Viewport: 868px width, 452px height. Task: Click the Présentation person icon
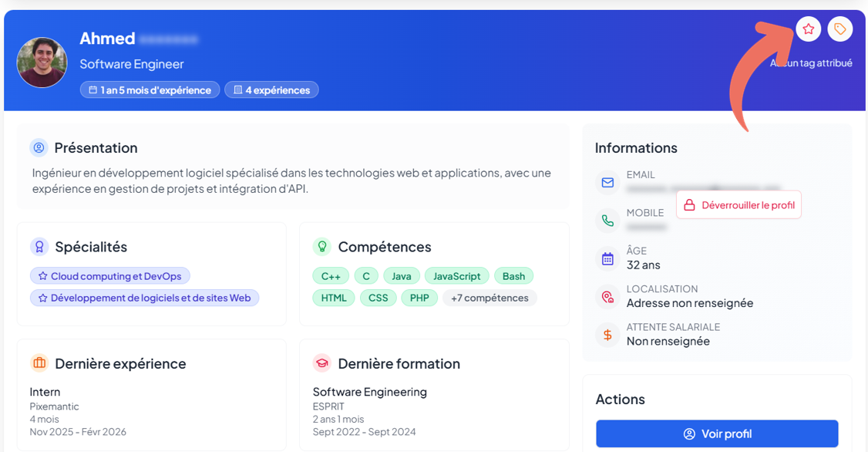point(39,147)
